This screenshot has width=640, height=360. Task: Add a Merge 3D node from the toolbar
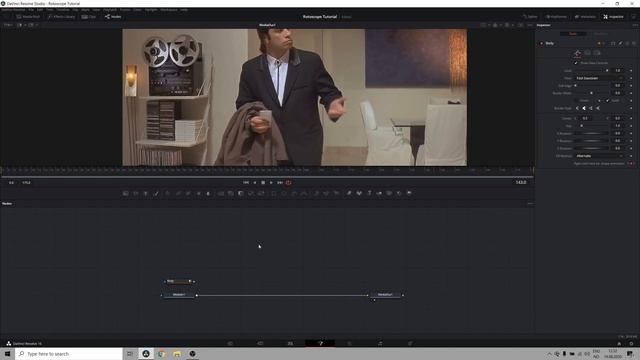pyautogui.click(x=379, y=193)
